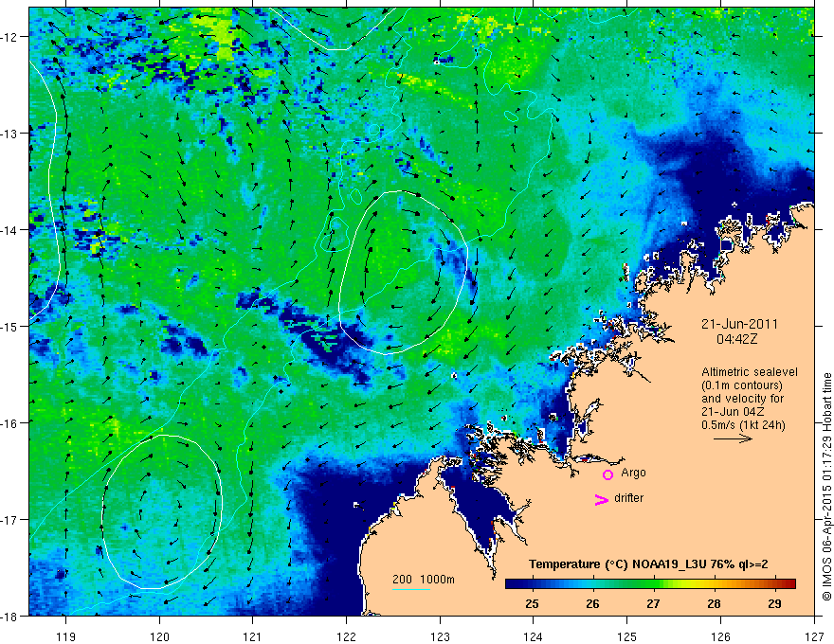Click the '0.5m/s (1kt 24h)' scale text

pos(743,425)
